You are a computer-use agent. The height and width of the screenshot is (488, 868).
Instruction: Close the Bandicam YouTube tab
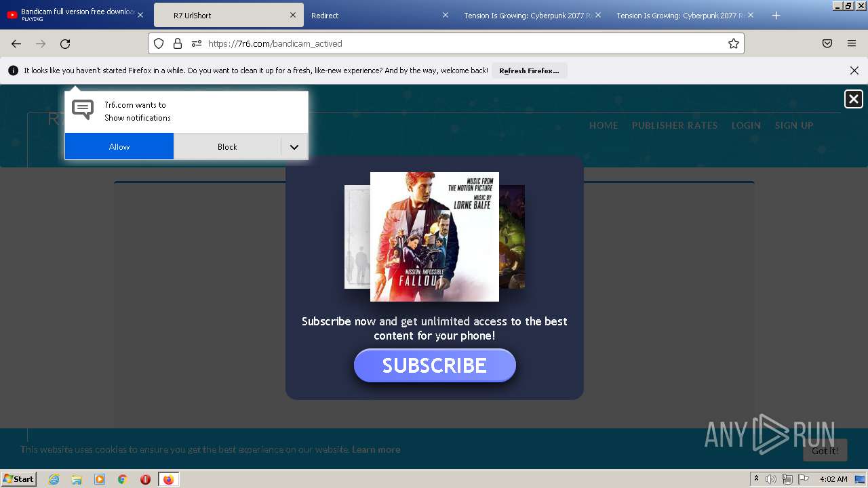(140, 15)
